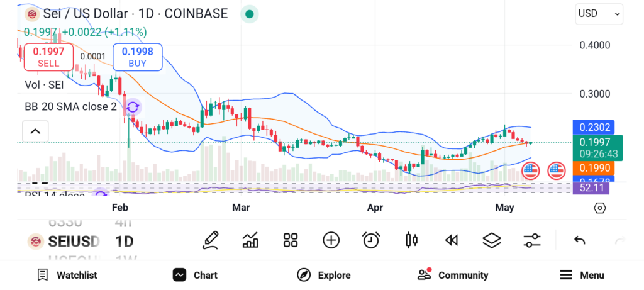
Task: Undo the last chart action
Action: pos(580,240)
